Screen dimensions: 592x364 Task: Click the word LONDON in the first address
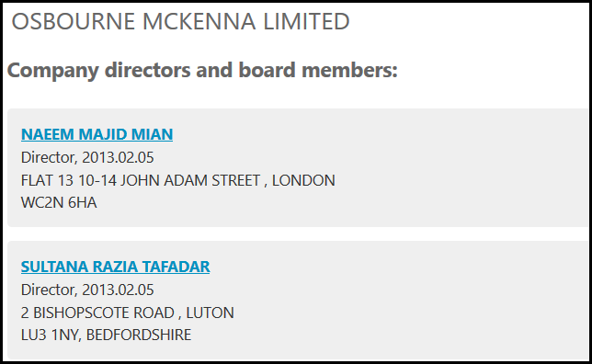coord(303,180)
